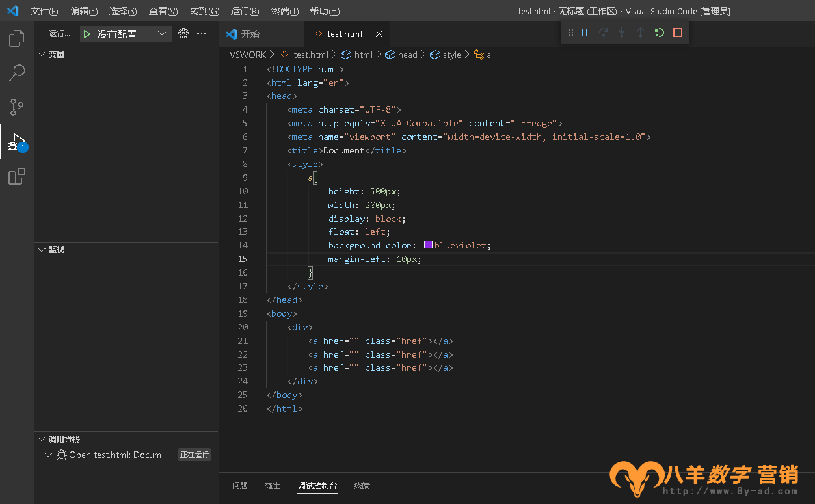
Task: Click the '<html lang="en">' line
Action: [x=308, y=83]
